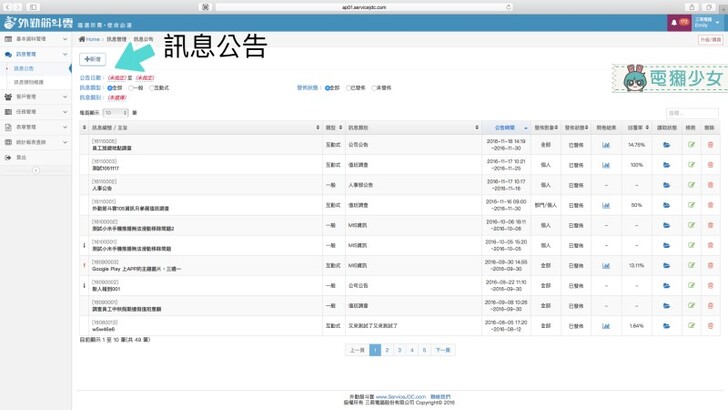Viewport: 728px width, 410px height.
Task: Click the 新增 (add new) button
Action: (92, 59)
